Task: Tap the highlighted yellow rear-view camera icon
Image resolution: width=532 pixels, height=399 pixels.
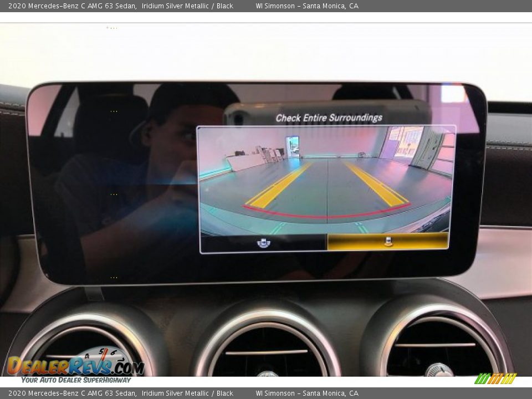Action: click(x=388, y=242)
